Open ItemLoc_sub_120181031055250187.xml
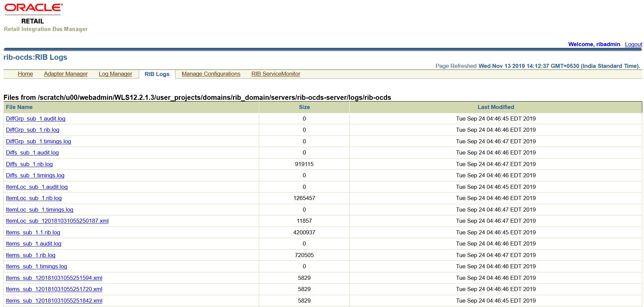644x307 pixels. click(x=57, y=221)
